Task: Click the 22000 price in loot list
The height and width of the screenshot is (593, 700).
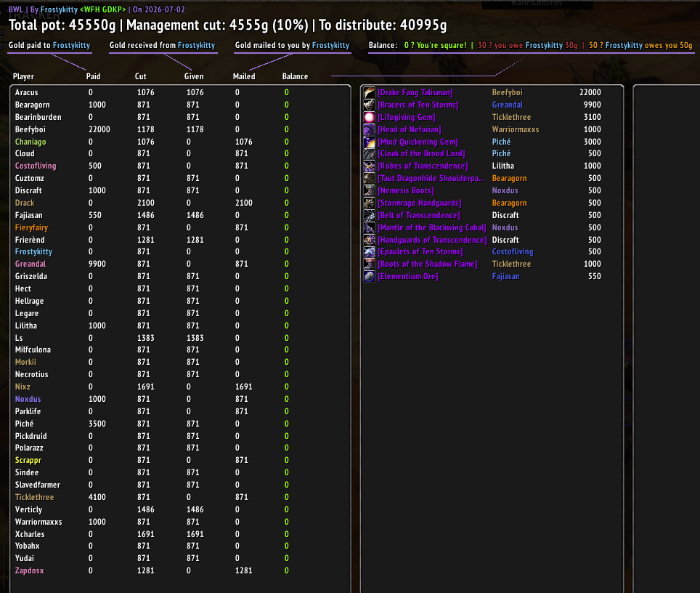Action: [x=590, y=92]
